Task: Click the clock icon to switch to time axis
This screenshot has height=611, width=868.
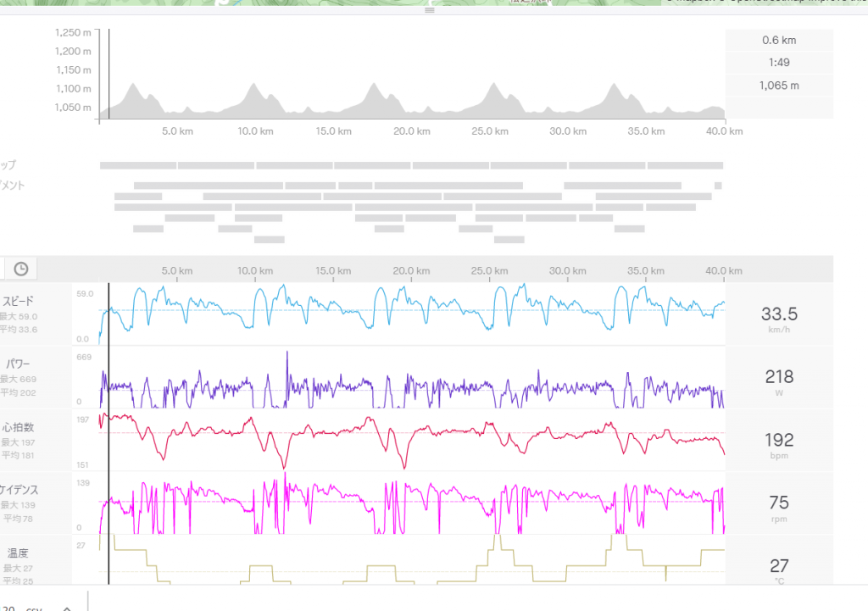Action: pyautogui.click(x=21, y=269)
